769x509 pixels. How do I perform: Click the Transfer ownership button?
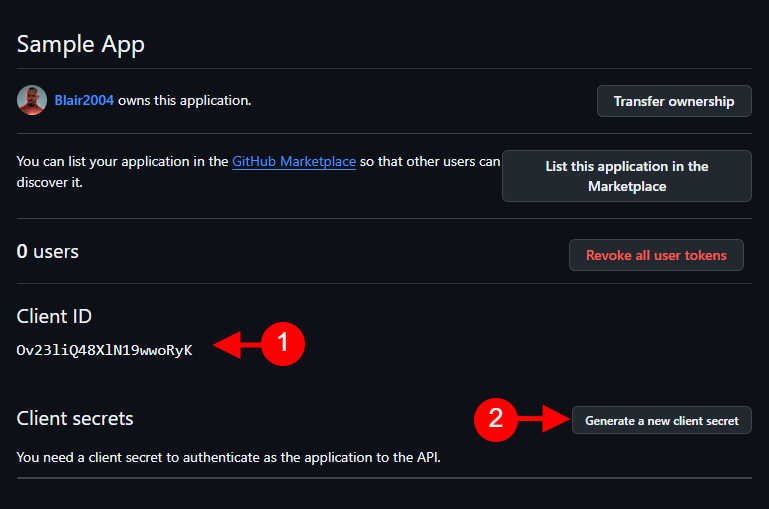tap(674, 101)
